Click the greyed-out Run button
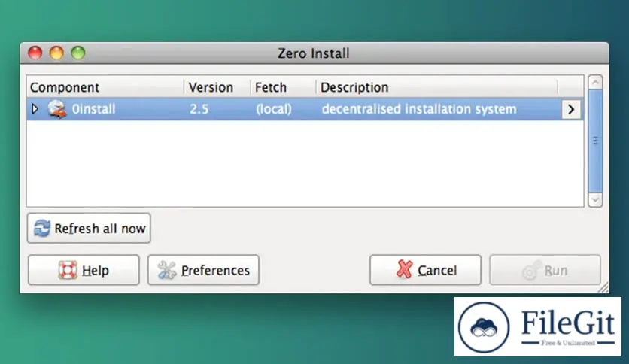 [x=545, y=270]
